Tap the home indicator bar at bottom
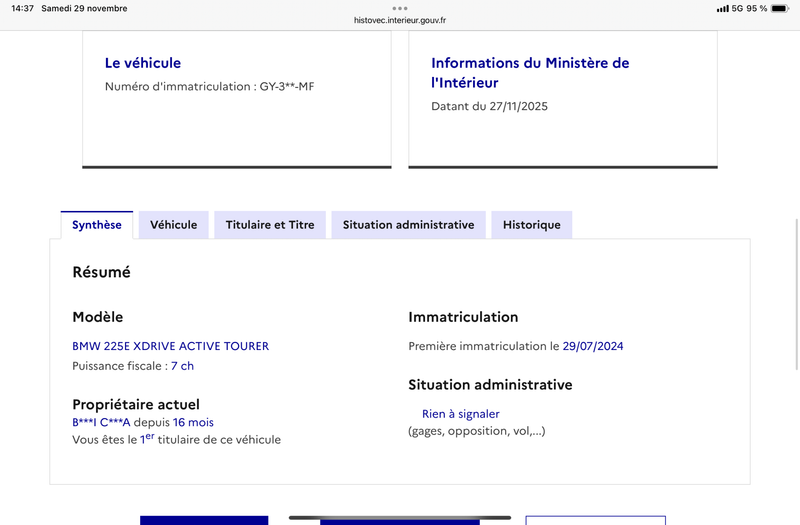 tap(400, 517)
